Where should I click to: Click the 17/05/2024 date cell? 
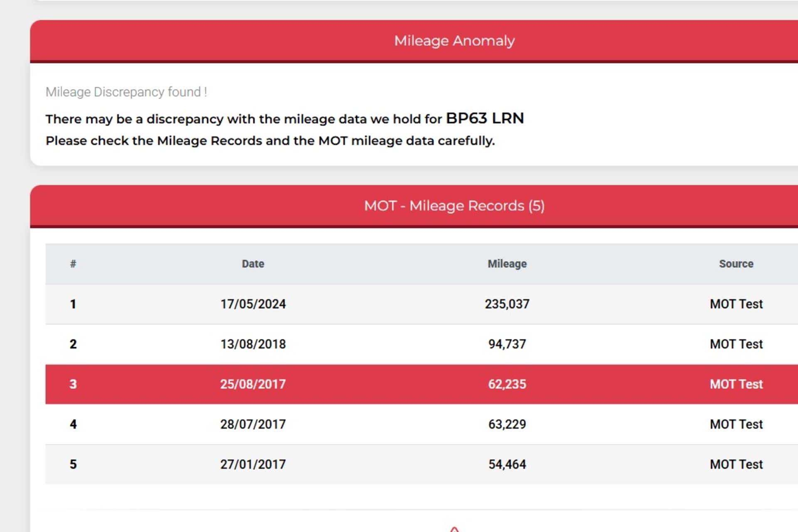click(253, 304)
